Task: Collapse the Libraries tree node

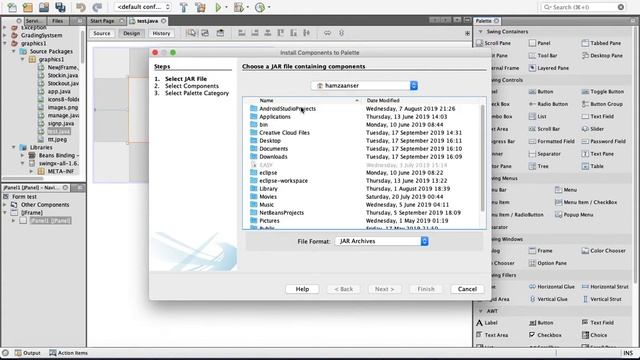Action: tap(14, 147)
